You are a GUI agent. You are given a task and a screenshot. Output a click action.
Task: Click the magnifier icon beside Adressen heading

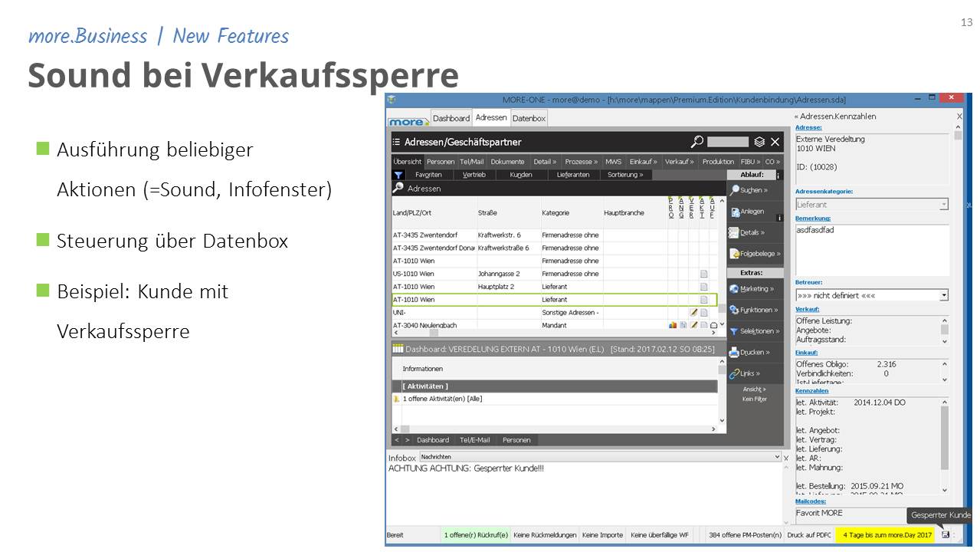(398, 188)
